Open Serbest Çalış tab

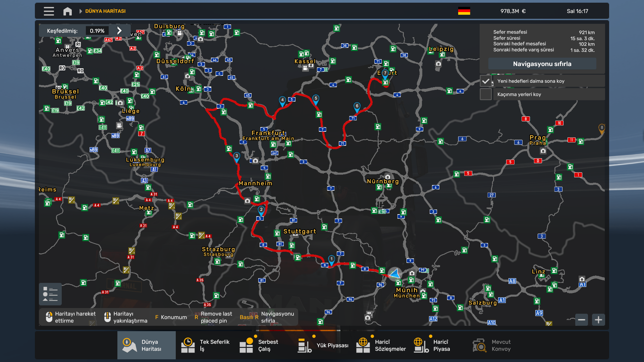pos(263,345)
